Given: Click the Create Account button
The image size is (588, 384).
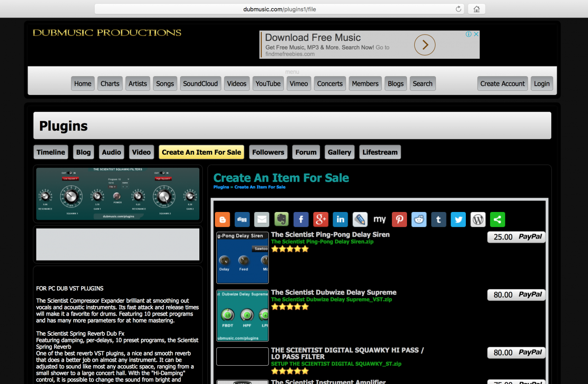Looking at the screenshot, I should 503,83.
